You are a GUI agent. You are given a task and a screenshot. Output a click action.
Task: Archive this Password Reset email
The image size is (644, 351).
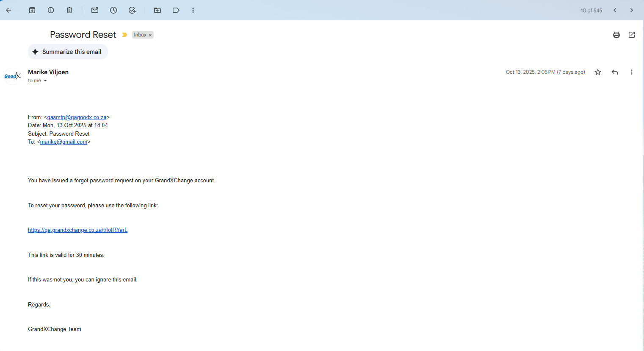(x=32, y=10)
